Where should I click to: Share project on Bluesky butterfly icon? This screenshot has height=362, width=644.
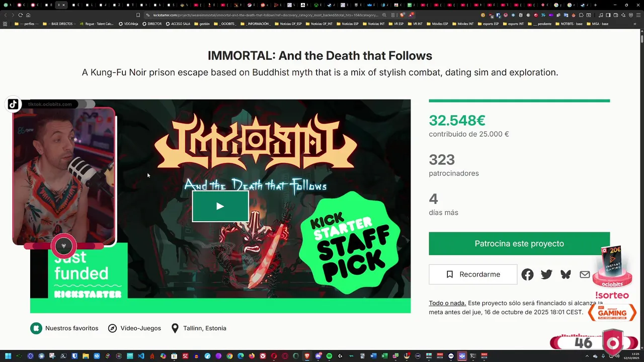tap(566, 275)
